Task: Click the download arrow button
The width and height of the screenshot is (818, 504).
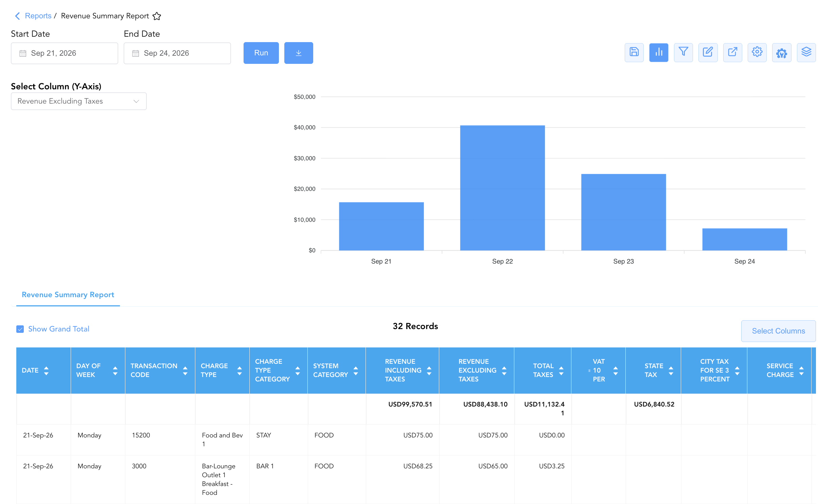Action: pos(299,53)
